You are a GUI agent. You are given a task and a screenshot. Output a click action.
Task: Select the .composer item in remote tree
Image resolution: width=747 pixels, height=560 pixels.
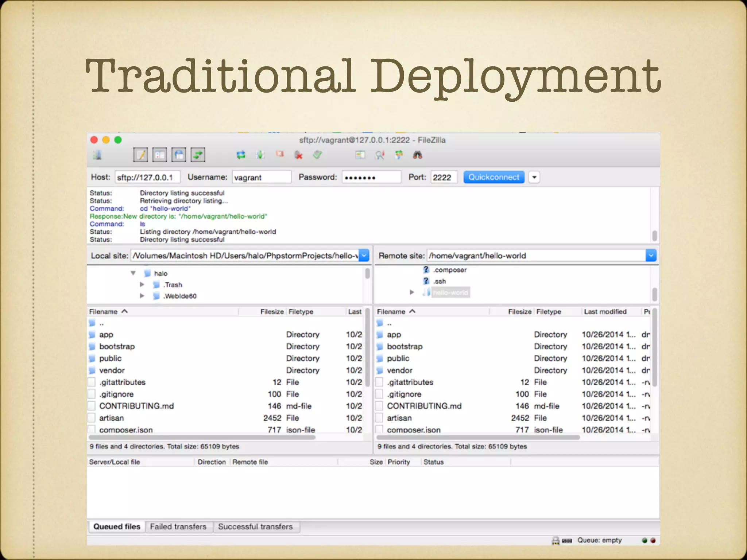[450, 270]
